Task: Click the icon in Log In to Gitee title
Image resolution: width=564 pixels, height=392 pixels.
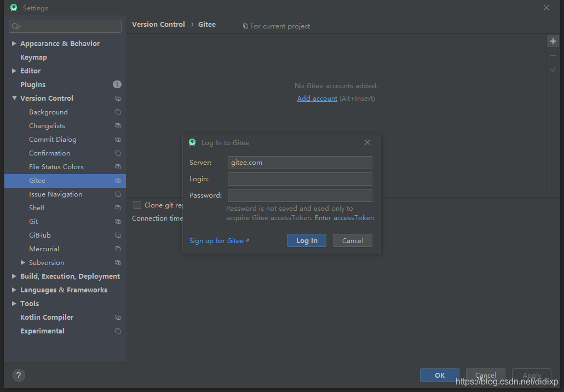Action: point(192,142)
